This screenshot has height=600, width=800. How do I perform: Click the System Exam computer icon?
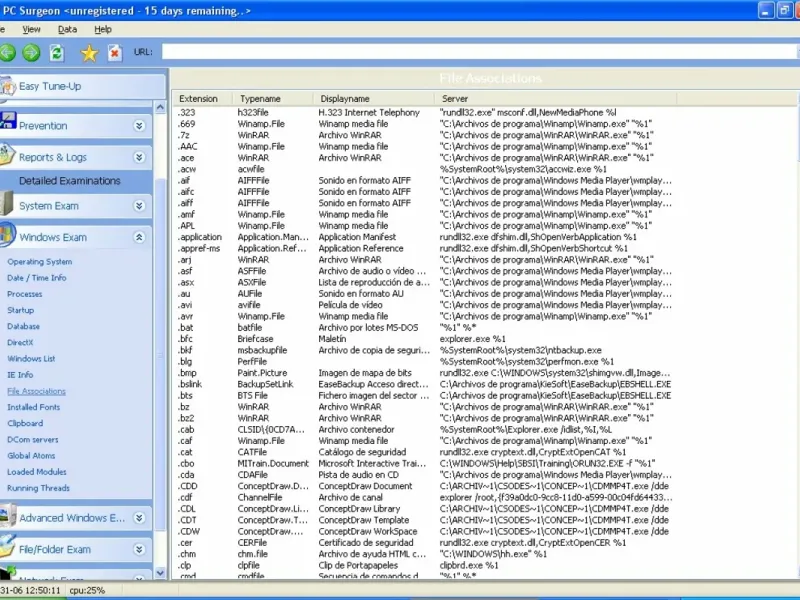click(x=7, y=204)
